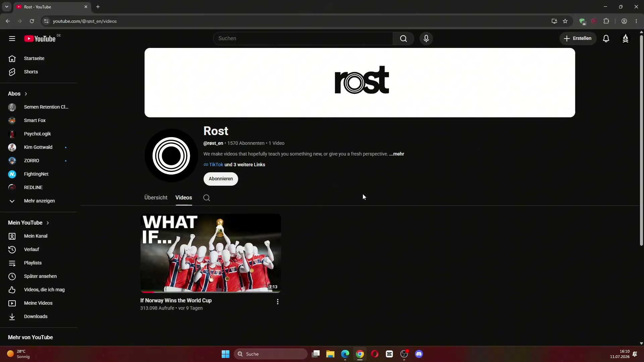
Task: Open the TikTok link
Action: (x=216, y=165)
